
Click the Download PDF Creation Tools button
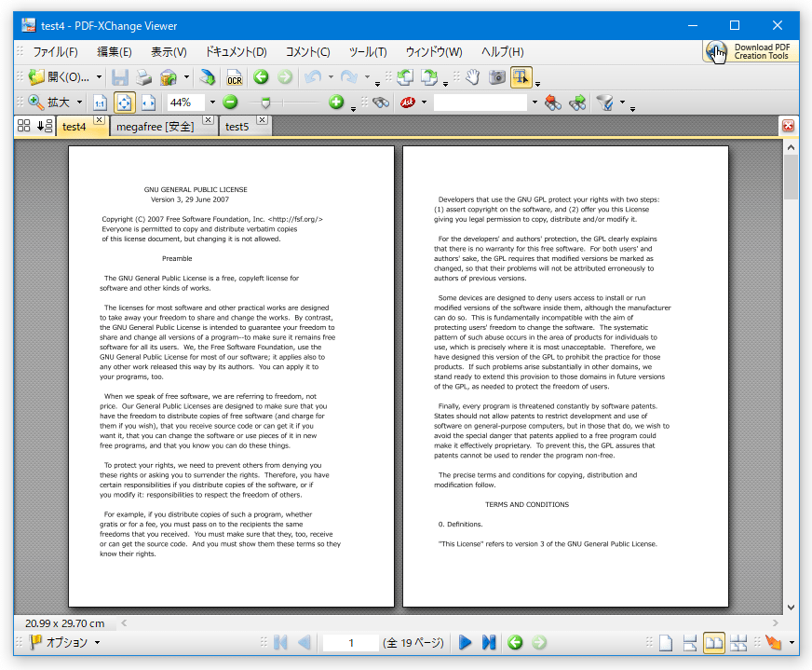(x=750, y=51)
